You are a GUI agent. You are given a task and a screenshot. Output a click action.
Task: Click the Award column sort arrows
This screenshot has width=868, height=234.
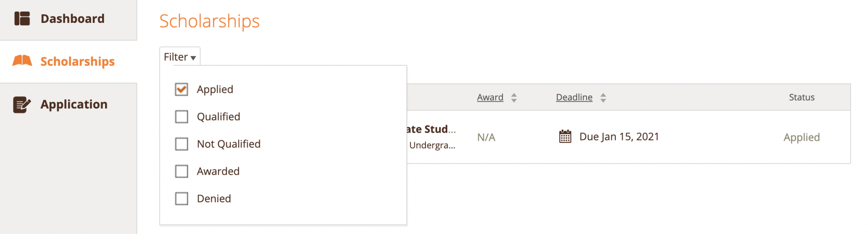[514, 97]
